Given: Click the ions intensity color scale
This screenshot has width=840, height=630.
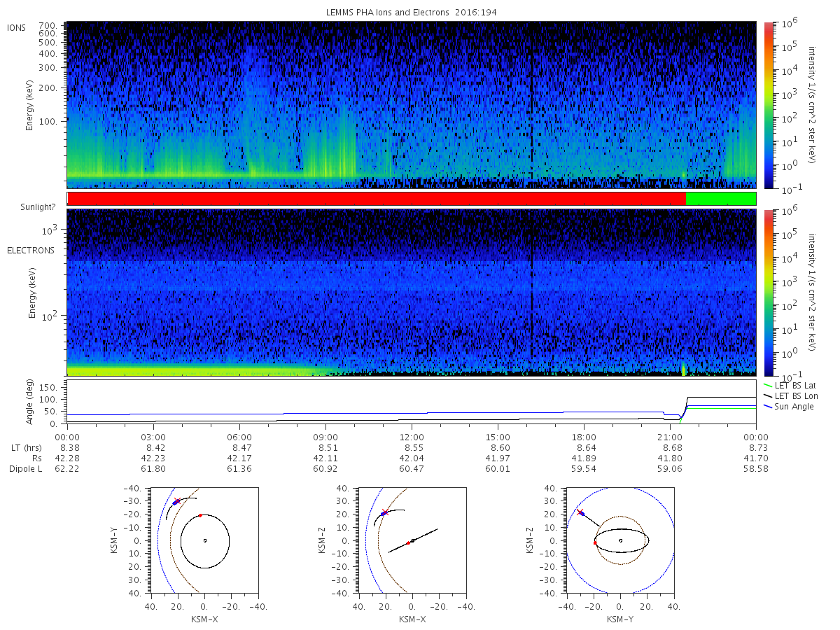Looking at the screenshot, I should pyautogui.click(x=769, y=104).
